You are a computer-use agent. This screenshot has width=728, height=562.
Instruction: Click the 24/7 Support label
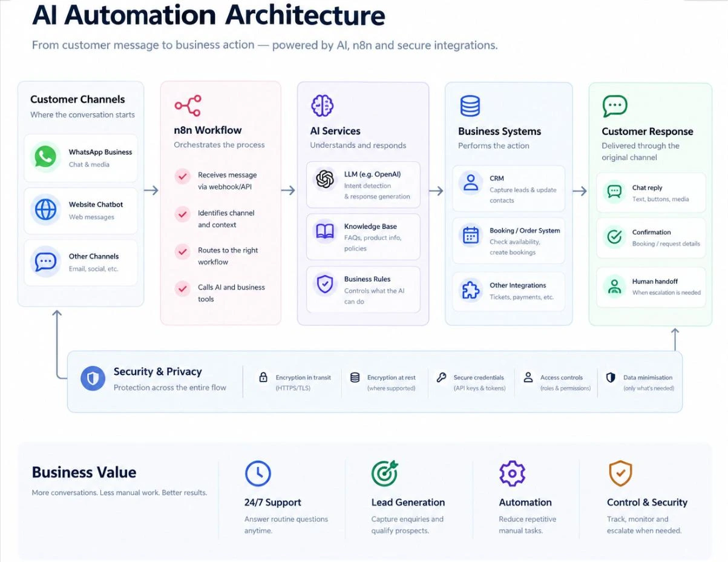(x=272, y=502)
